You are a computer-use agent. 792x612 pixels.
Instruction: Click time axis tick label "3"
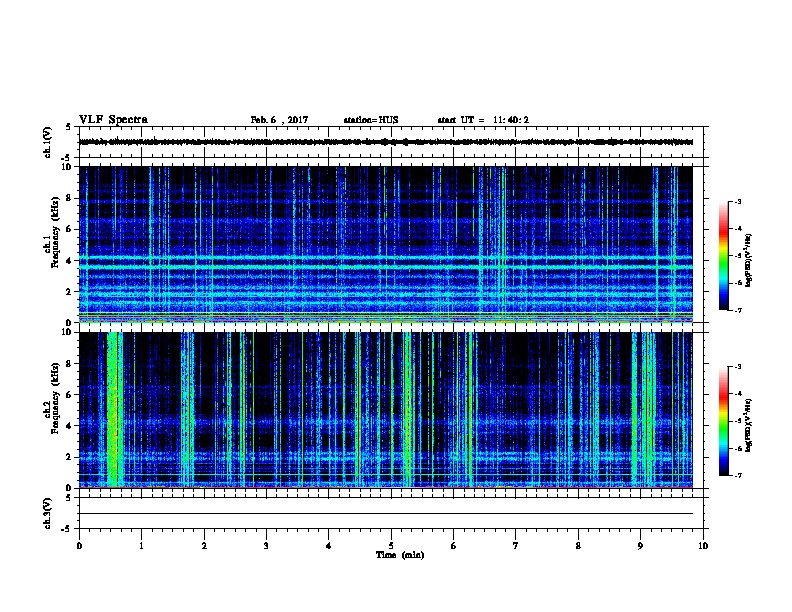[266, 545]
